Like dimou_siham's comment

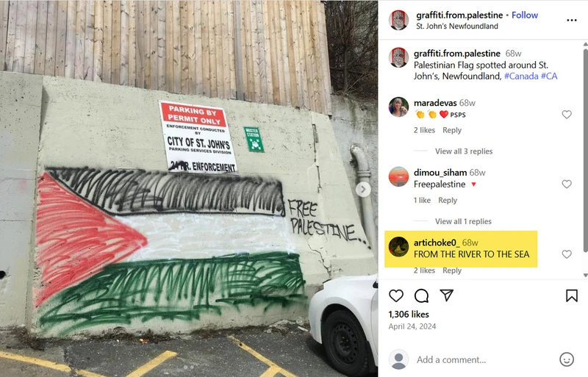(x=567, y=184)
